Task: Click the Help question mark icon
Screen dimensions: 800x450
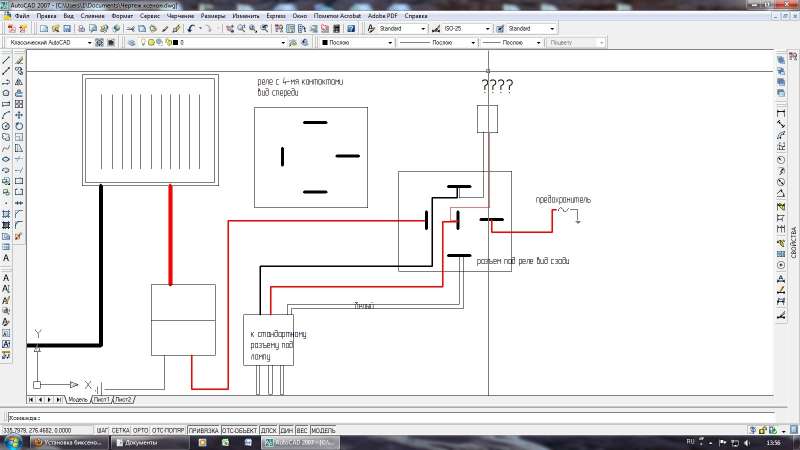Action: click(x=351, y=29)
